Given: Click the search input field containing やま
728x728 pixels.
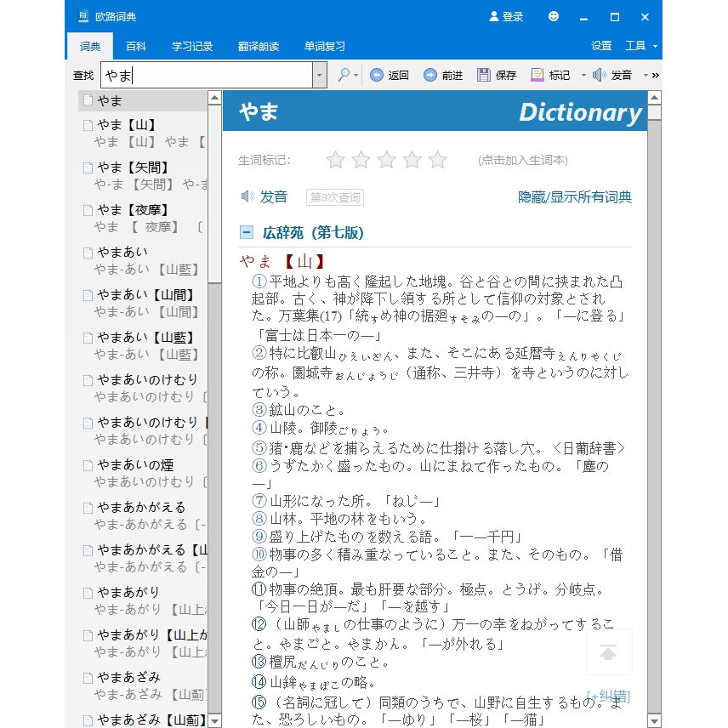Looking at the screenshot, I should (207, 75).
